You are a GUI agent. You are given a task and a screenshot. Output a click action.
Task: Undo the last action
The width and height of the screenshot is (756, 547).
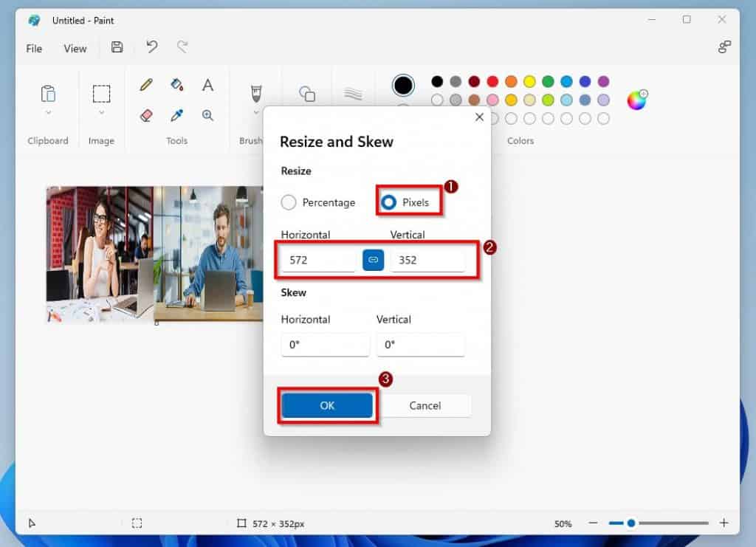152,47
